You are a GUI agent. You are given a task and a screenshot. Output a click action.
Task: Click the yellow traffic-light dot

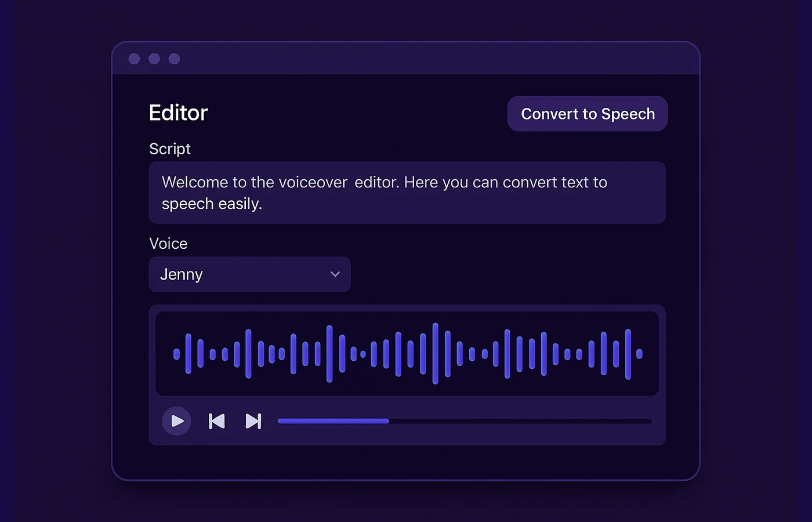pos(154,59)
